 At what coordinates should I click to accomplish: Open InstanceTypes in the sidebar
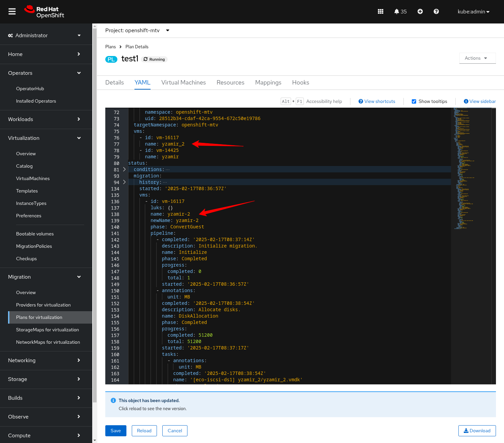(46, 203)
